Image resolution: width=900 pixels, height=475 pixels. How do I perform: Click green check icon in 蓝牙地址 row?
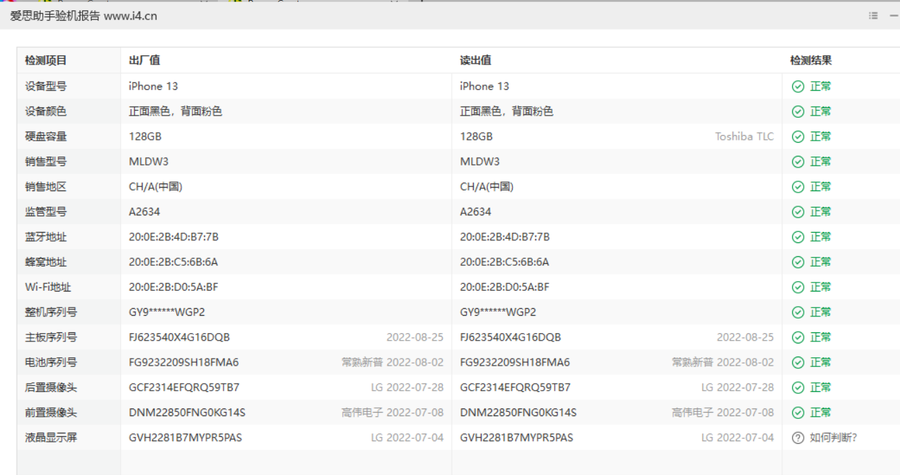(798, 237)
